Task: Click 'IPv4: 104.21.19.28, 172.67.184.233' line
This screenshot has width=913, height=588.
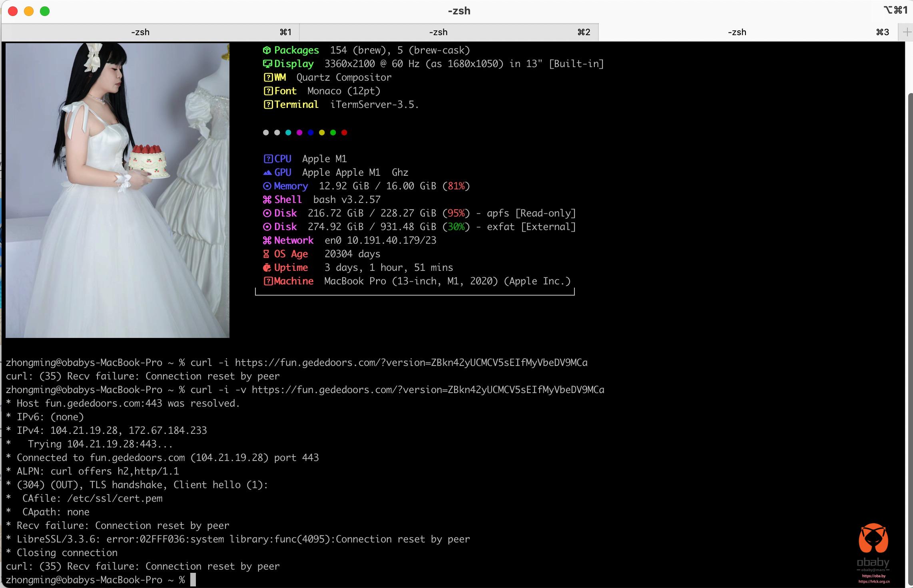Action: click(112, 431)
